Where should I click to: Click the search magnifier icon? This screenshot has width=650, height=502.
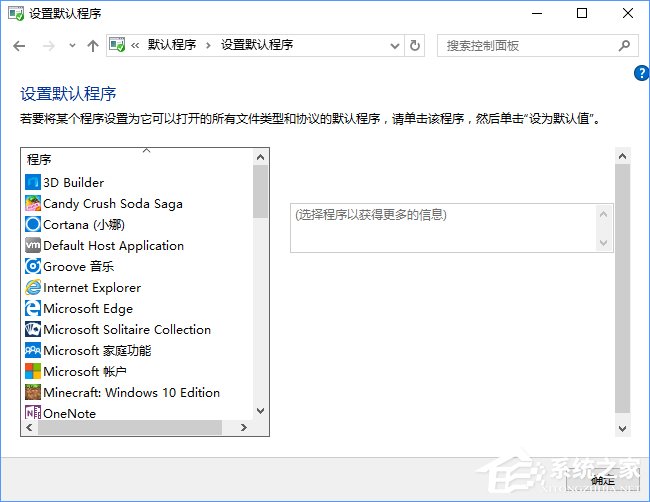tap(624, 46)
